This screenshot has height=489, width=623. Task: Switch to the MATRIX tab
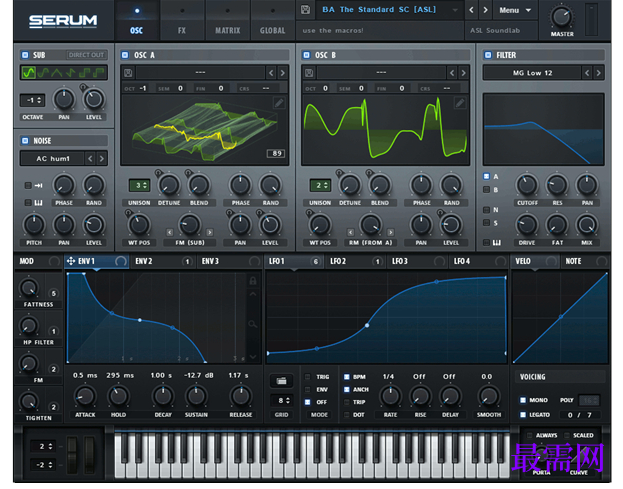(228, 21)
